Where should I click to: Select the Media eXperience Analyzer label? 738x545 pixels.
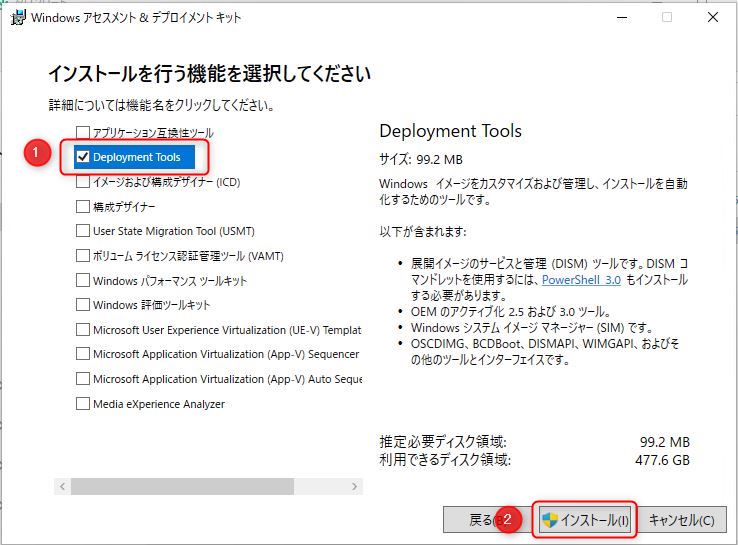point(159,404)
